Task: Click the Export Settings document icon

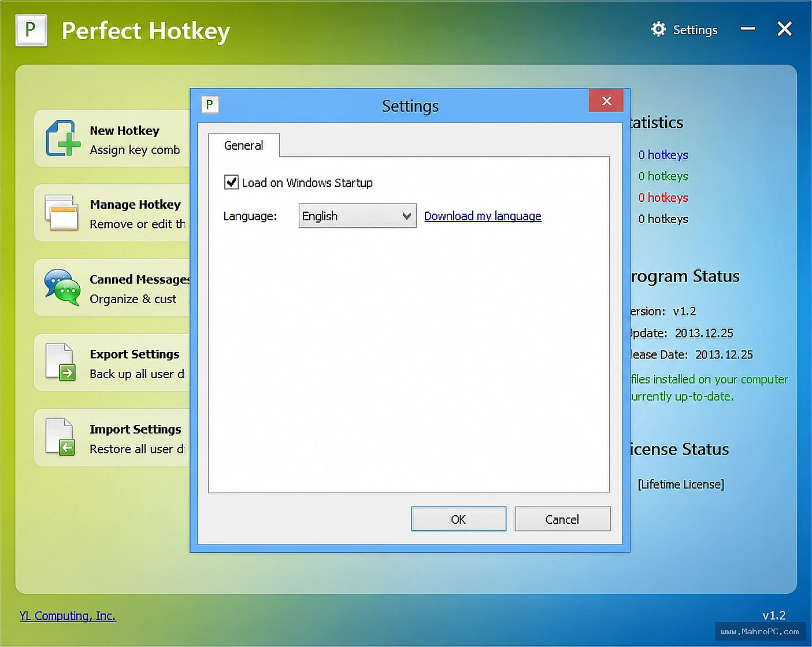Action: point(61,362)
